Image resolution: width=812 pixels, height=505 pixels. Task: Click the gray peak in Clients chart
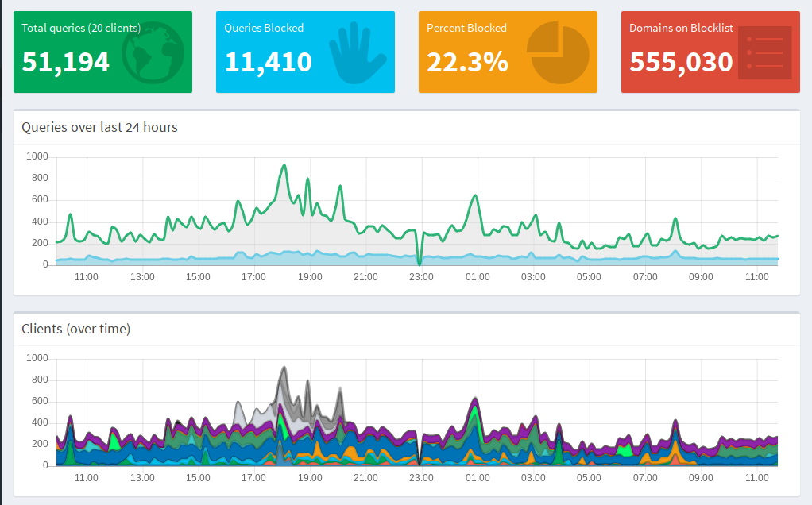click(x=284, y=368)
